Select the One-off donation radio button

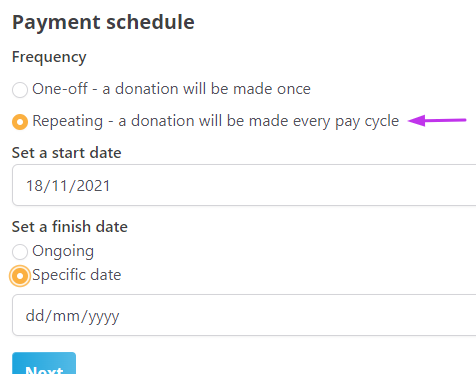tap(20, 90)
